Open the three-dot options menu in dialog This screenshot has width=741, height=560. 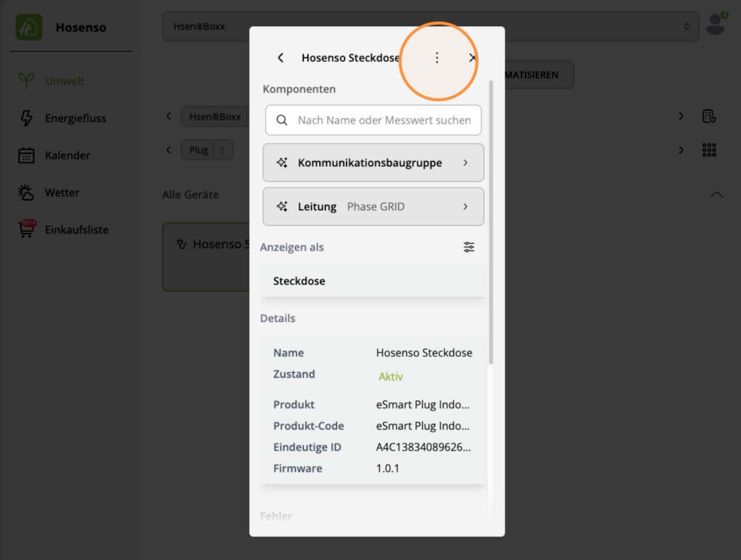coord(437,58)
